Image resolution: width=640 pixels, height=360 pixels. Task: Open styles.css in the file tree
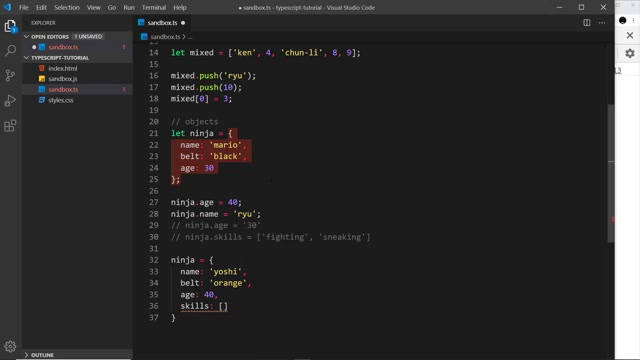coord(61,100)
